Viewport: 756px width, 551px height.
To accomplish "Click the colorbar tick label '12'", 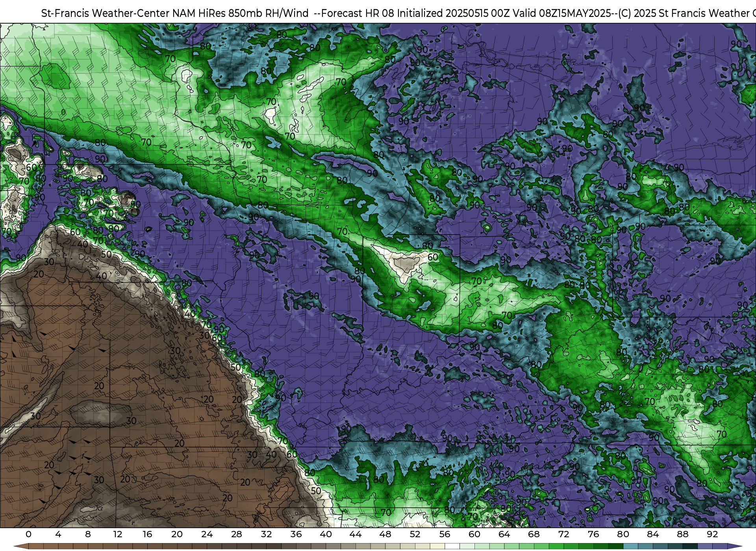I will [x=118, y=534].
